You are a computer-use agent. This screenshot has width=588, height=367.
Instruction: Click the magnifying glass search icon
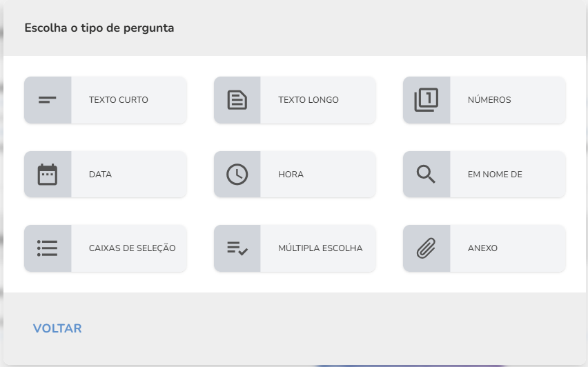426,175
